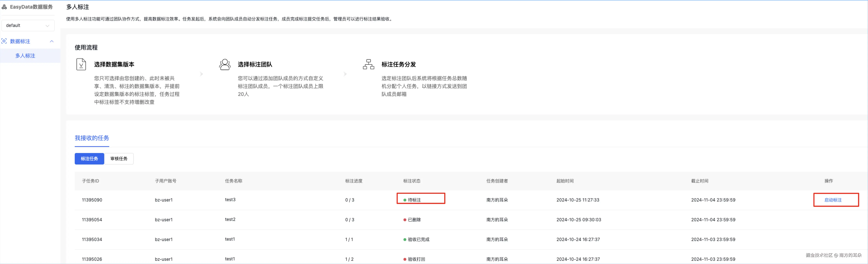Click the annotation team people icon
The width and height of the screenshot is (868, 264).
[225, 64]
